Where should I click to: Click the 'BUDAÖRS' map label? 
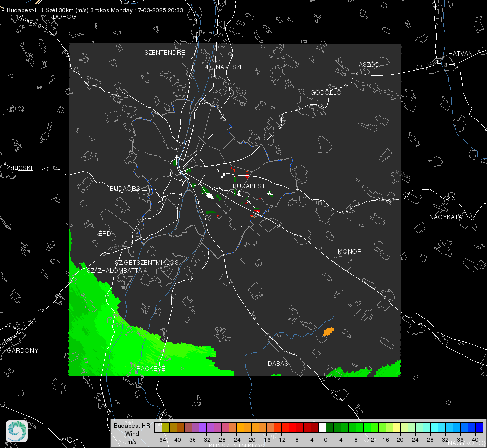tap(125, 188)
